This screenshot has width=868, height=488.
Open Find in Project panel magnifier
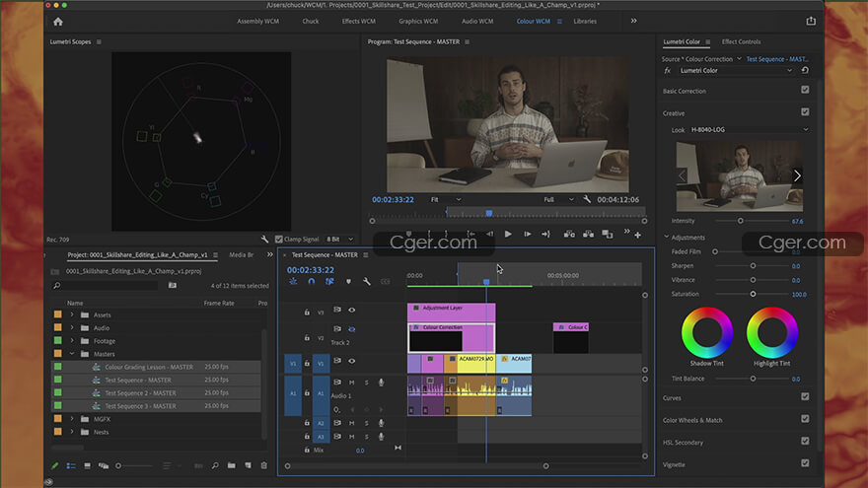coord(215,466)
